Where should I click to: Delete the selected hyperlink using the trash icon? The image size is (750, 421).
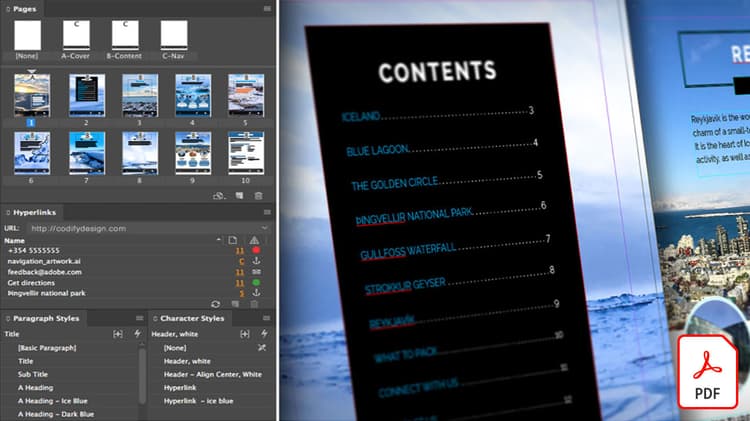coord(254,304)
